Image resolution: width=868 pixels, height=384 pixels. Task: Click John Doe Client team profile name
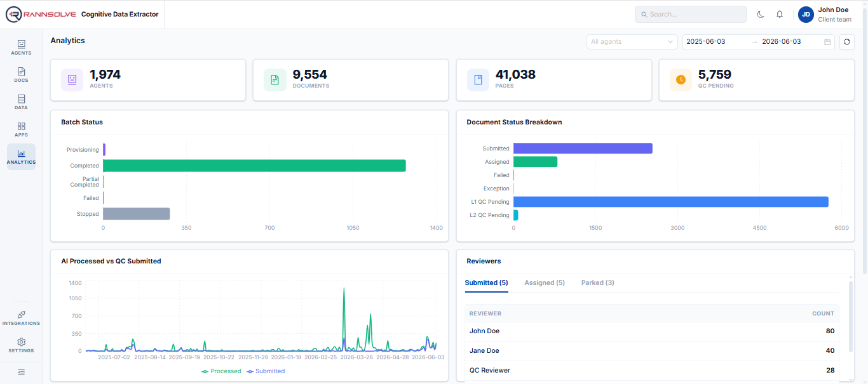(x=834, y=15)
